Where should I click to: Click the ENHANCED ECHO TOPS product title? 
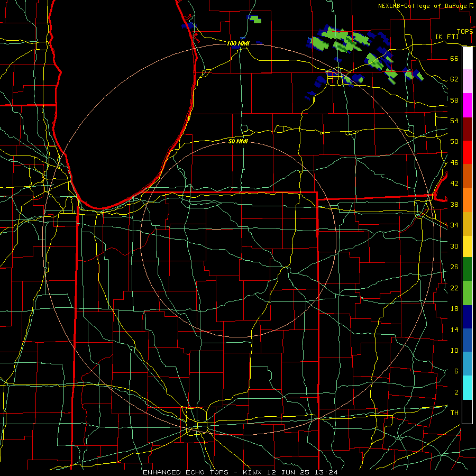pos(186,472)
